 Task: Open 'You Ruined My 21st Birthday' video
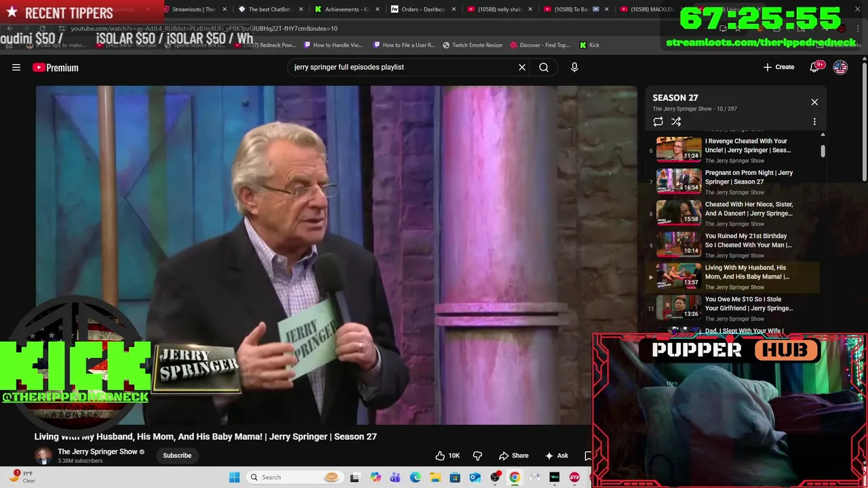732,245
